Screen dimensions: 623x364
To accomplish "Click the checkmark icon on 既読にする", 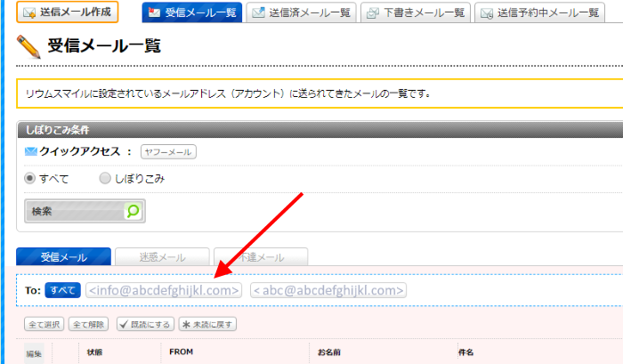I will click(x=124, y=324).
